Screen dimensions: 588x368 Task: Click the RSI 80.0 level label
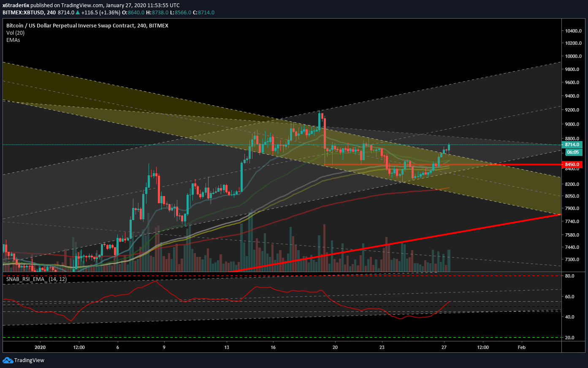(x=570, y=276)
